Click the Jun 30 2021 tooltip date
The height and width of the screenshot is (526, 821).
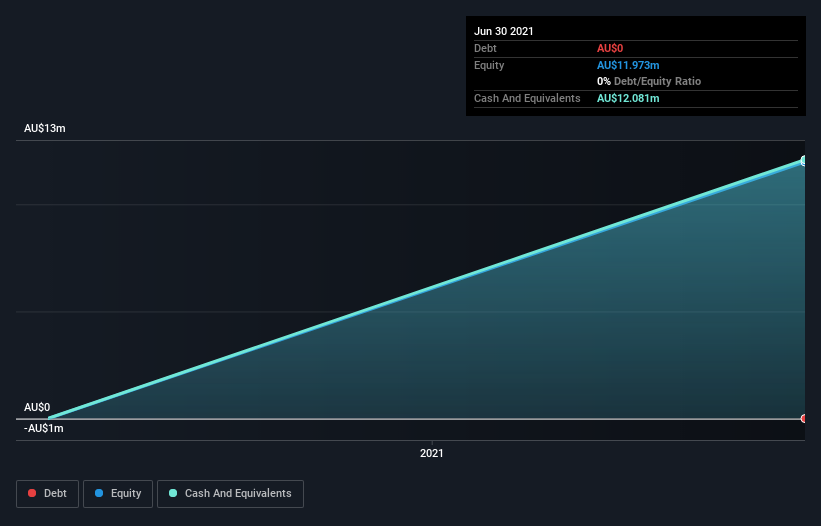click(504, 31)
